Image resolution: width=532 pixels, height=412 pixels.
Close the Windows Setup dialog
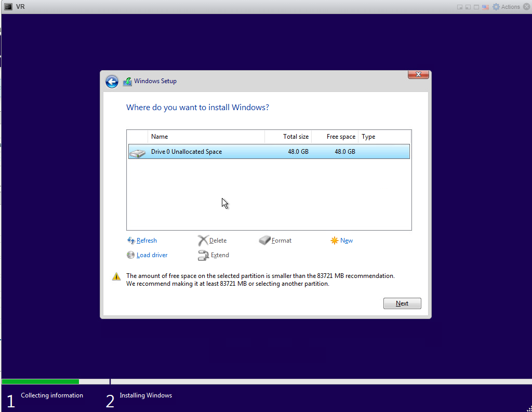pyautogui.click(x=418, y=74)
